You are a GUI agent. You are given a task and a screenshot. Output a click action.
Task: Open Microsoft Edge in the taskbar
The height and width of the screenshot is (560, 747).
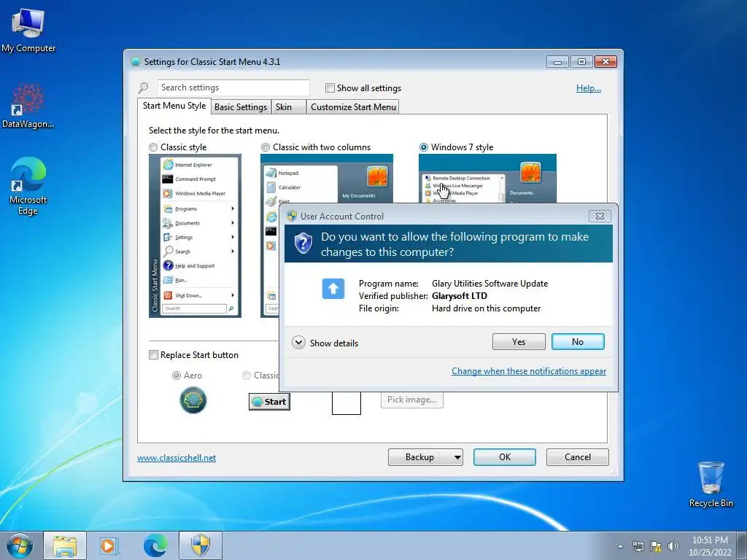[x=155, y=545]
